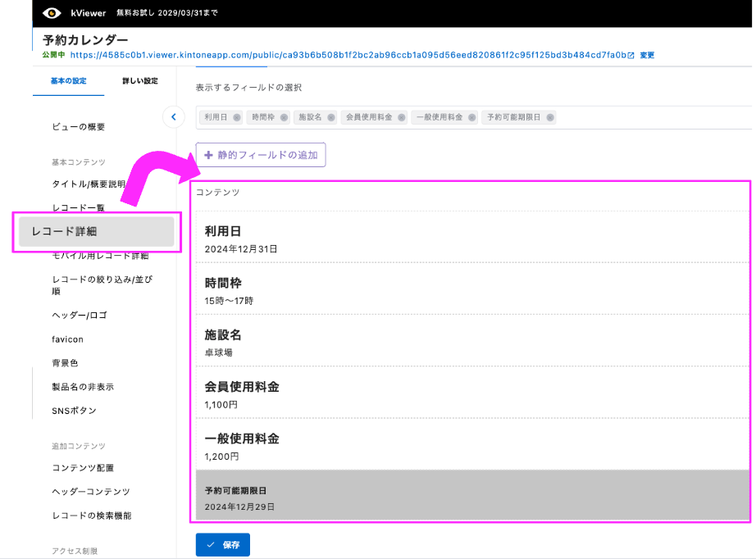Click the コンテンツ section heading
756x559 pixels.
pyautogui.click(x=217, y=193)
